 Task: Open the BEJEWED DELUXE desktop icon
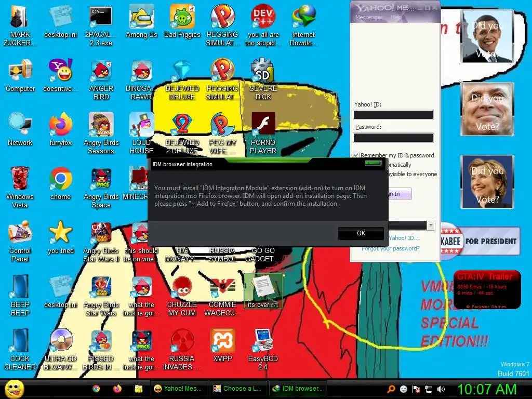tap(182, 79)
